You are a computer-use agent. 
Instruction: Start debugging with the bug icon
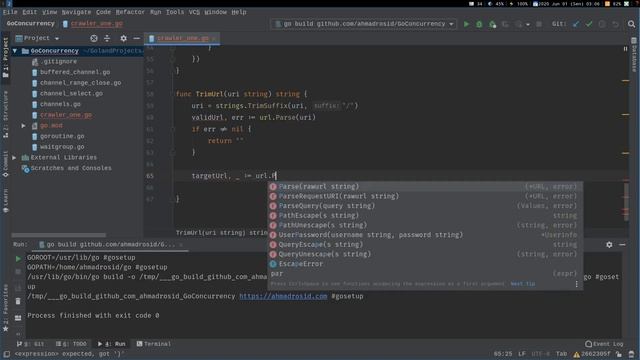479,24
